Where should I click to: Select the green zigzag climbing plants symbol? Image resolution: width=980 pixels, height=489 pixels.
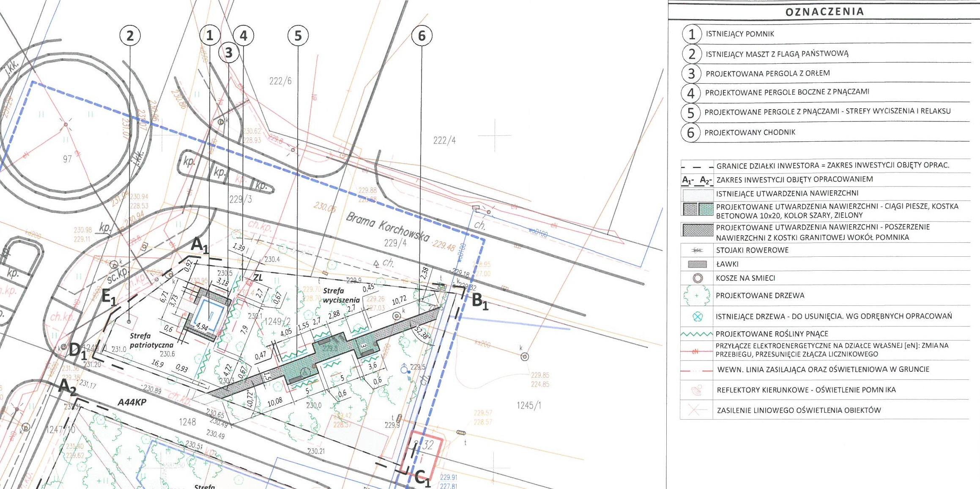point(697,334)
